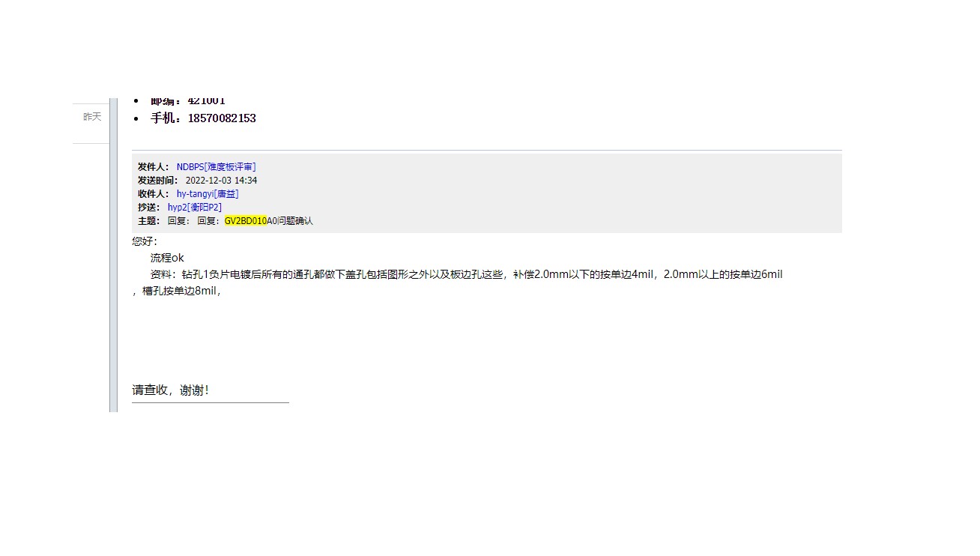Click the 发件人 field label
980x556 pixels.
coord(154,167)
